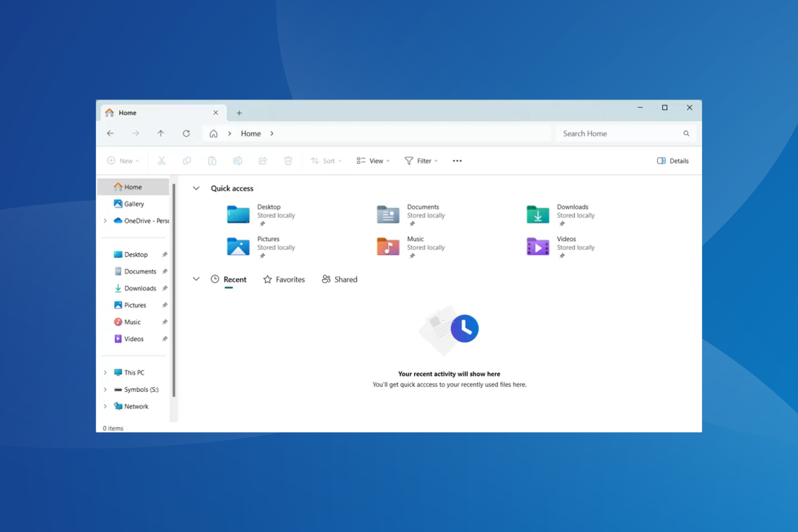Screen dimensions: 798x532
Task: Click the Cut scissors icon
Action: click(x=162, y=161)
